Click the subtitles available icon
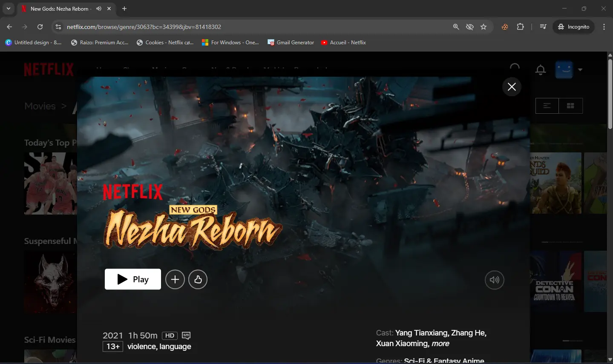 186,335
